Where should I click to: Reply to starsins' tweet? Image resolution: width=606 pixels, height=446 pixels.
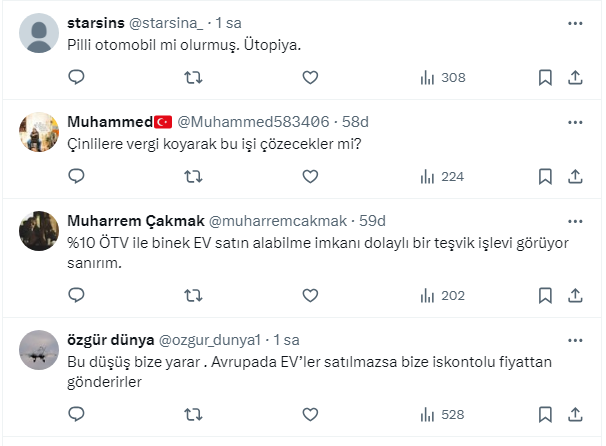click(76, 77)
